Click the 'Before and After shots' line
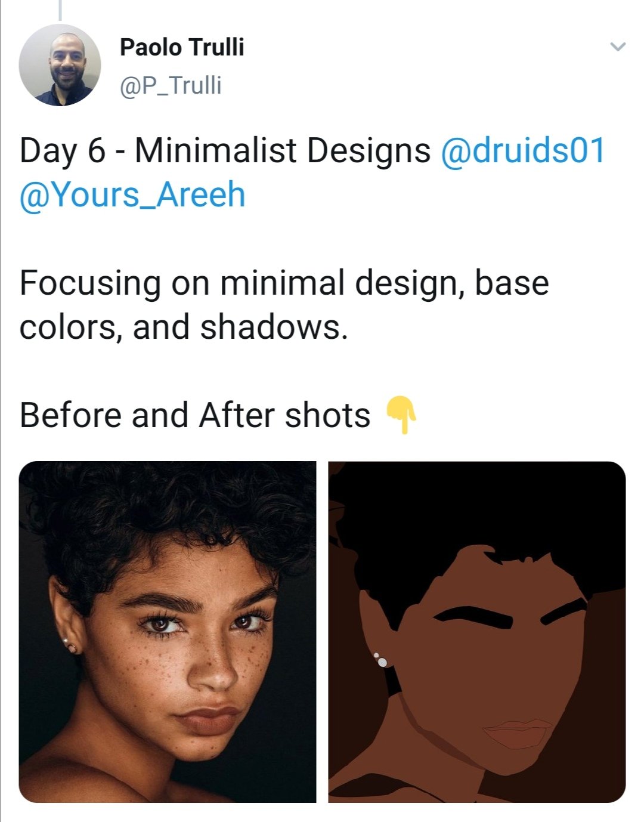The width and height of the screenshot is (644, 822). click(x=195, y=415)
